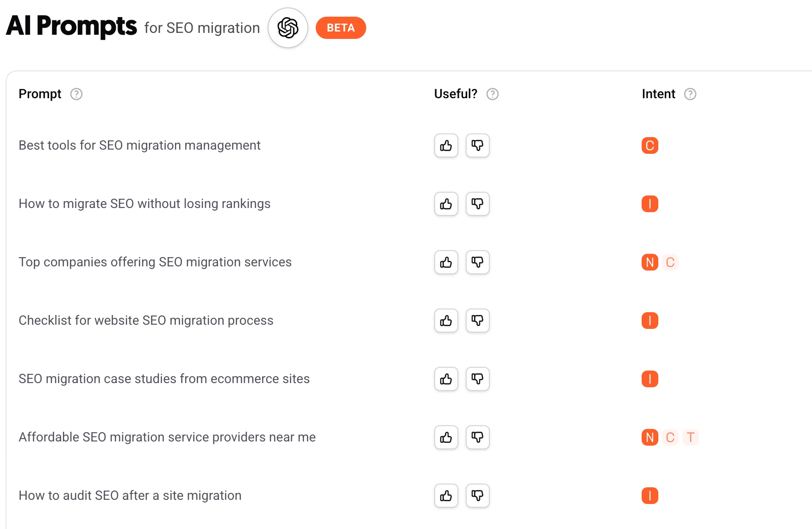The width and height of the screenshot is (812, 529).
Task: Thumbs up 'Best tools for SEO migration management'
Action: tap(446, 146)
